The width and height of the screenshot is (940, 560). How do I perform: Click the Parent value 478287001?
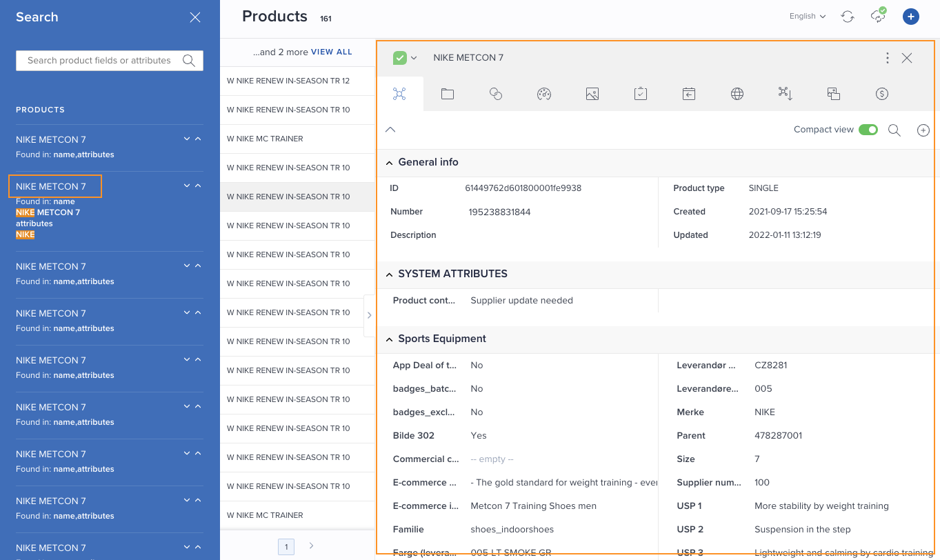tap(779, 435)
